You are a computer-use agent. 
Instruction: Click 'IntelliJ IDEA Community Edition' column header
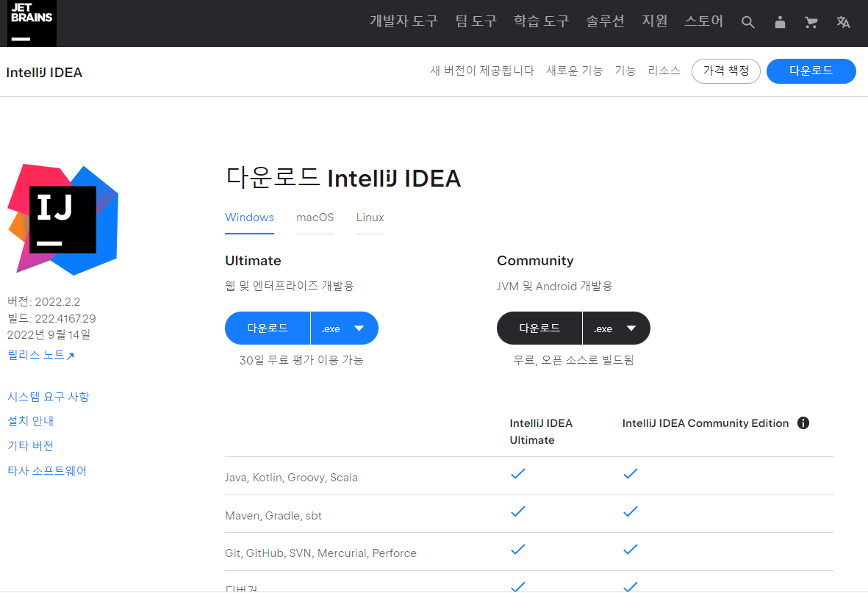[706, 423]
